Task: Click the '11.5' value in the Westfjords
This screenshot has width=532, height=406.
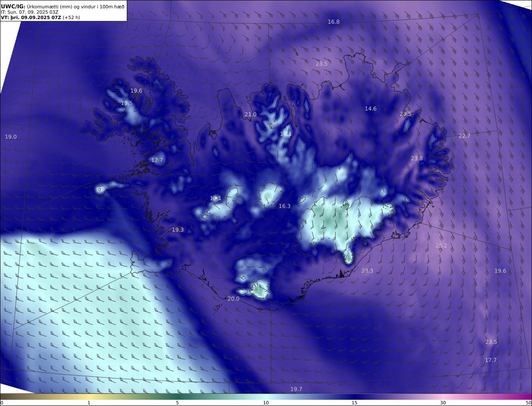Action: coord(127,103)
